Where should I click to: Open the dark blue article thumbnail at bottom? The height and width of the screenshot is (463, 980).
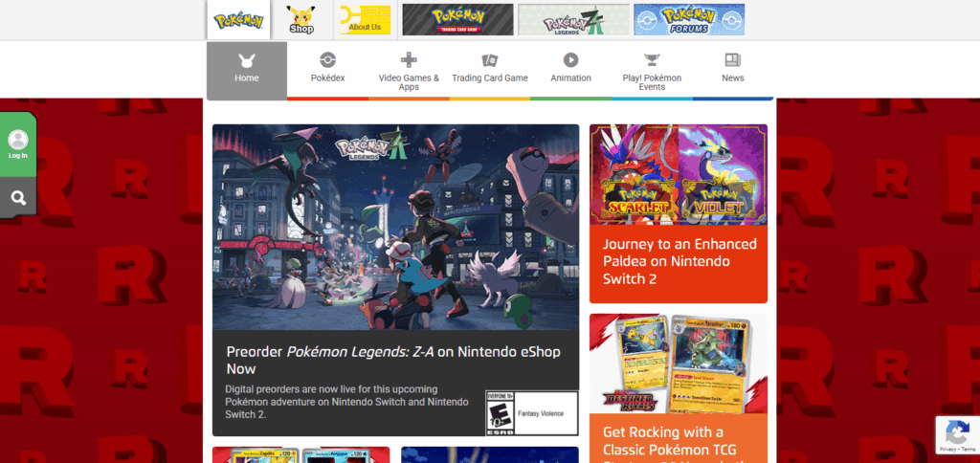(x=490, y=455)
